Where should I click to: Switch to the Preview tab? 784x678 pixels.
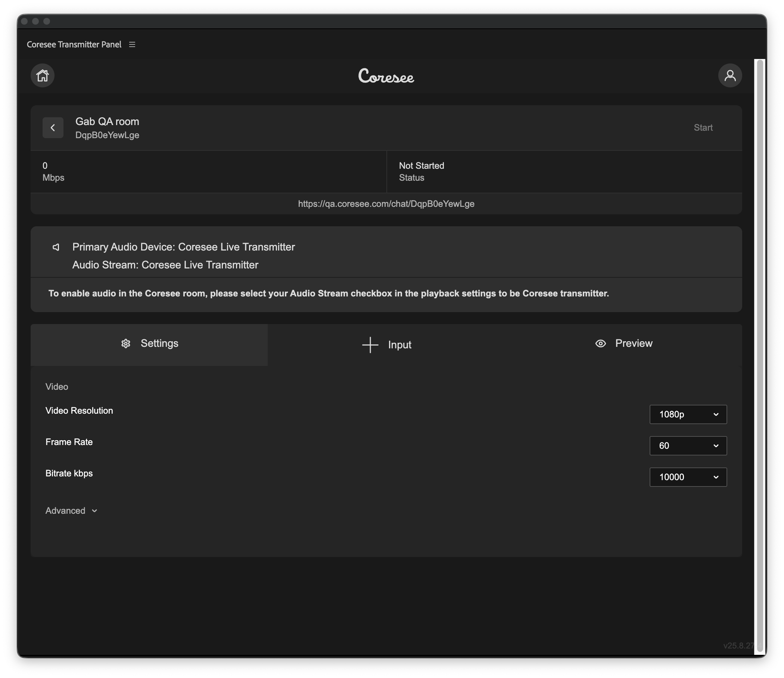634,343
